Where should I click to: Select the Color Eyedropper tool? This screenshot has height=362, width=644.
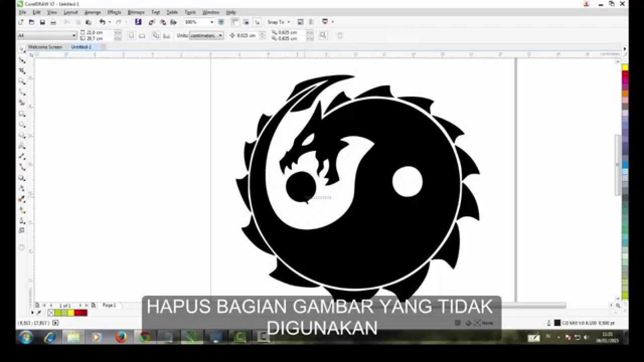point(22,199)
